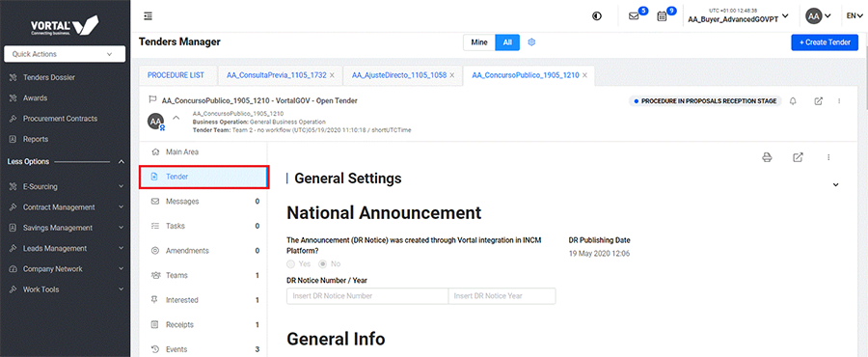Open the EN language dropdown
Image resolution: width=868 pixels, height=357 pixels.
(x=854, y=16)
